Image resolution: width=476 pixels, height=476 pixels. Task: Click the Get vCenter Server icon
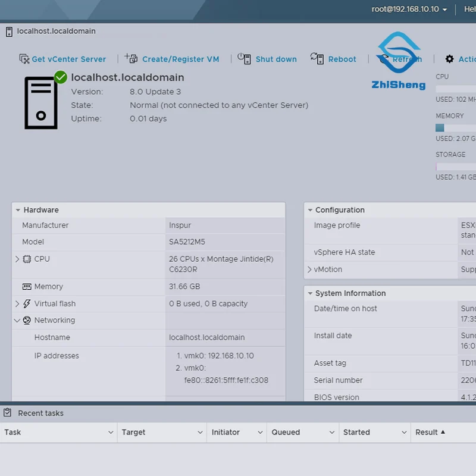point(24,59)
